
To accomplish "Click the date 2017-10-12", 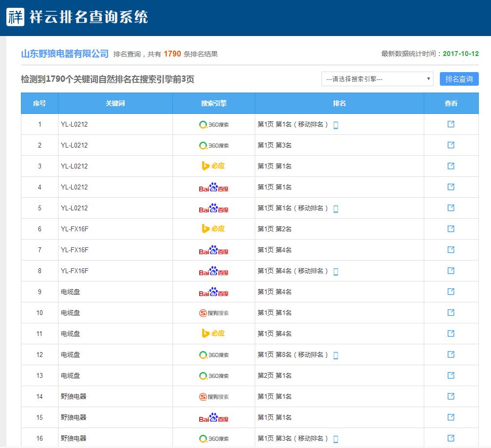I will [x=461, y=54].
